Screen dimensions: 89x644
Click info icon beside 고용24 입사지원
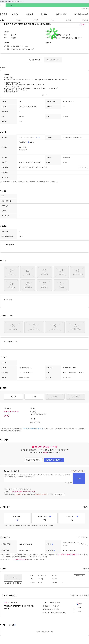(x=77, y=516)
